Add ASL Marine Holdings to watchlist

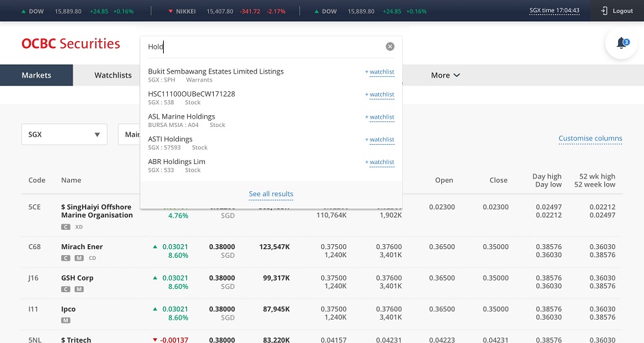pyautogui.click(x=380, y=117)
